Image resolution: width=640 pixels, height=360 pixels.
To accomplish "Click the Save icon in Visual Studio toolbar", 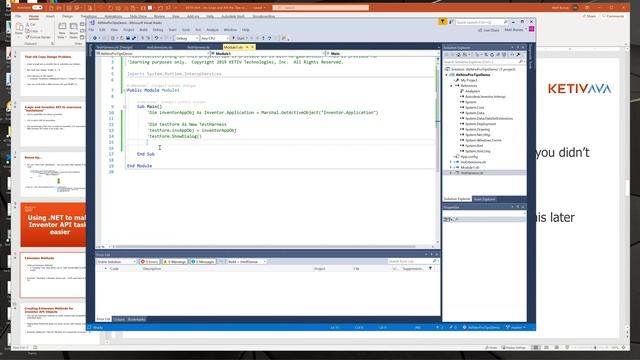I will tap(128, 38).
